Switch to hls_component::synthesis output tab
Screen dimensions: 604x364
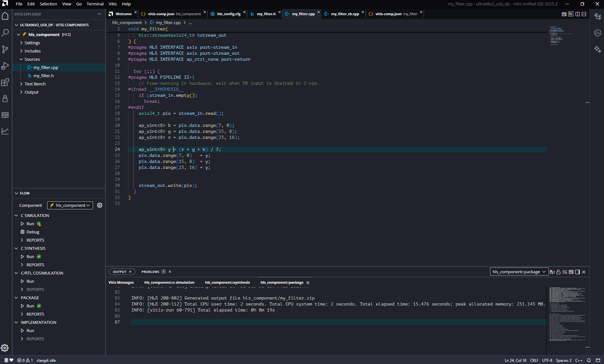(x=227, y=282)
